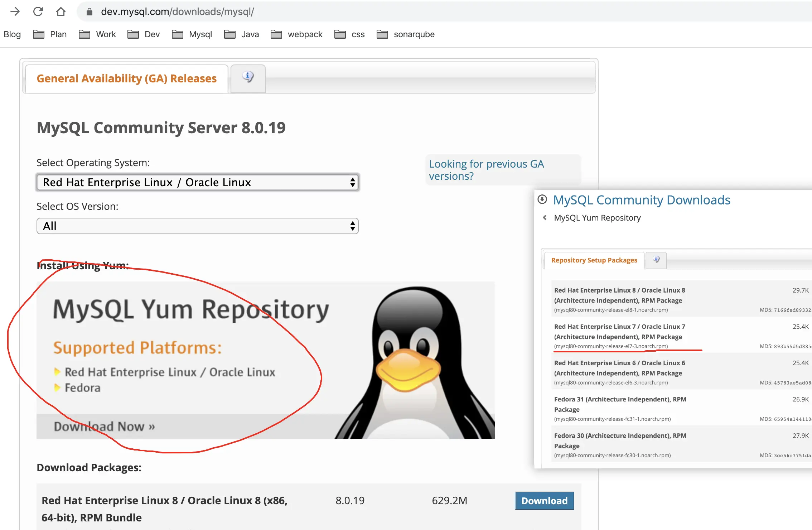Click the forward navigation arrow

(15, 12)
